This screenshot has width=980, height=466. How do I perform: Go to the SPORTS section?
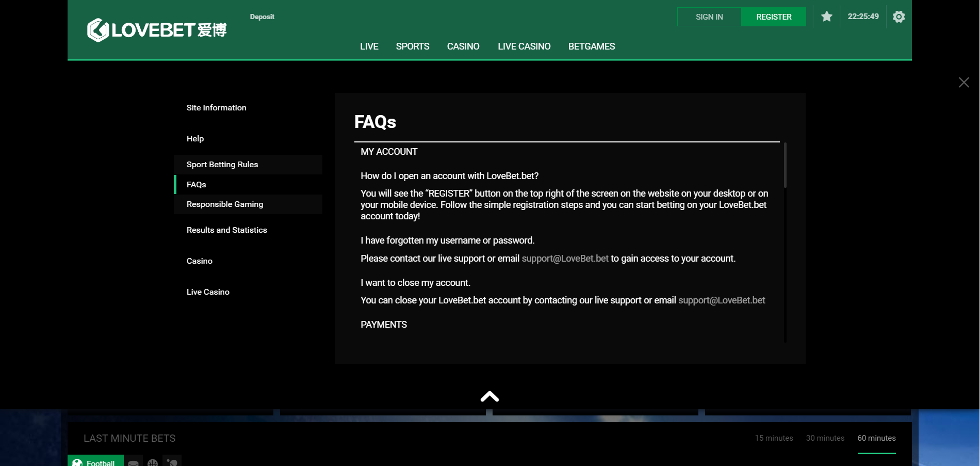point(413,46)
